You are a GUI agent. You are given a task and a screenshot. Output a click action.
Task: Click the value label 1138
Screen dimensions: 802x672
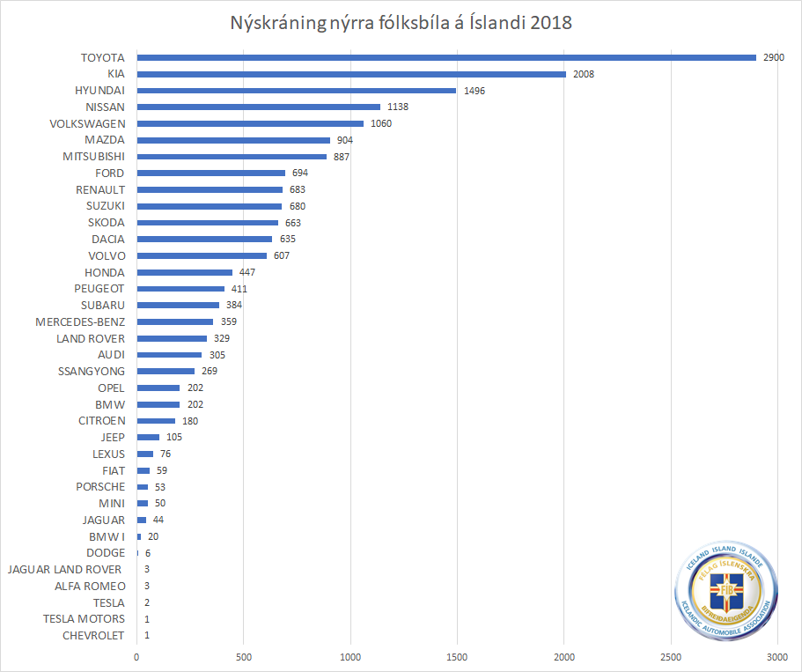(397, 107)
